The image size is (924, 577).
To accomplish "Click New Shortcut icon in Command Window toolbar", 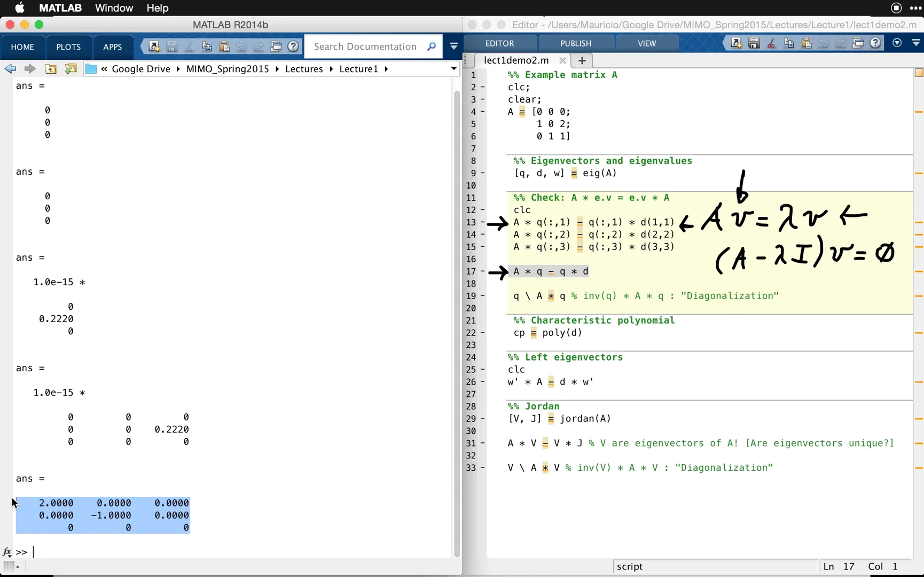I will point(154,46).
